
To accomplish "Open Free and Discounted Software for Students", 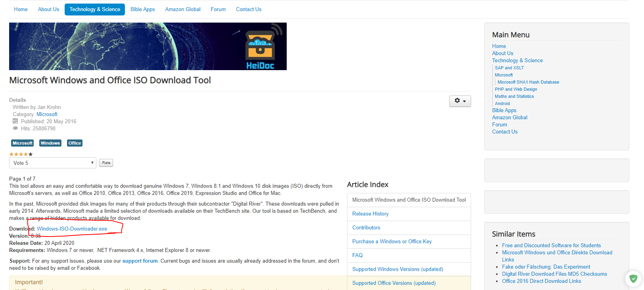I will click(551, 245).
